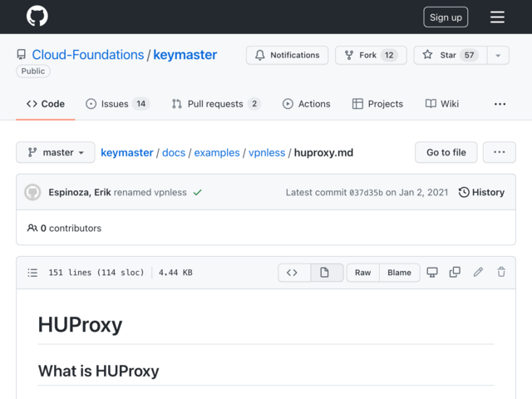Open GitHub home via Octocat logo

click(37, 16)
